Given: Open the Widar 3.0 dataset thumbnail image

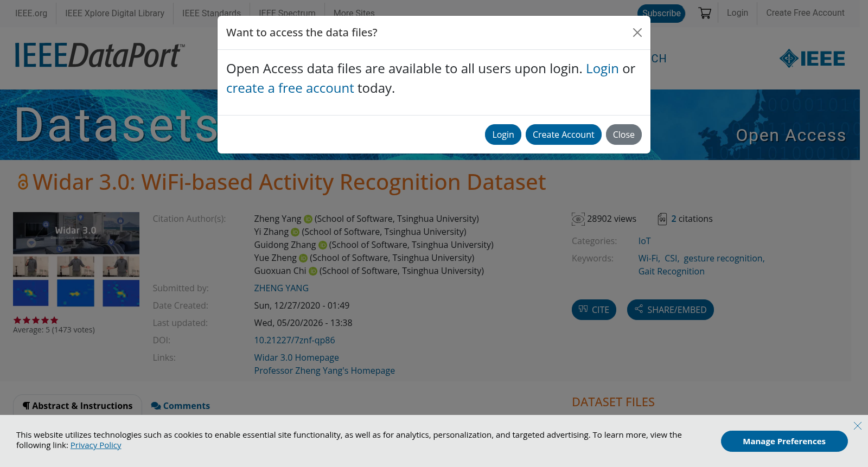Looking at the screenshot, I should coord(76,259).
